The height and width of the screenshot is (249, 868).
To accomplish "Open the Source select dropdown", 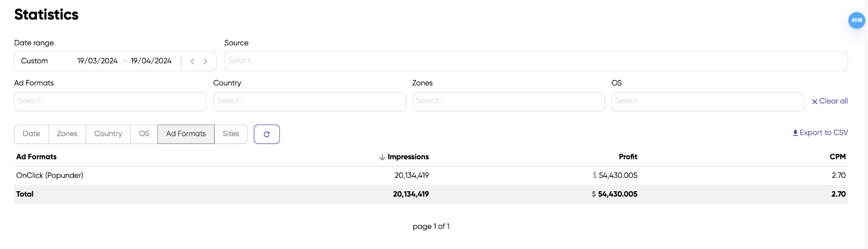I will click(x=535, y=61).
